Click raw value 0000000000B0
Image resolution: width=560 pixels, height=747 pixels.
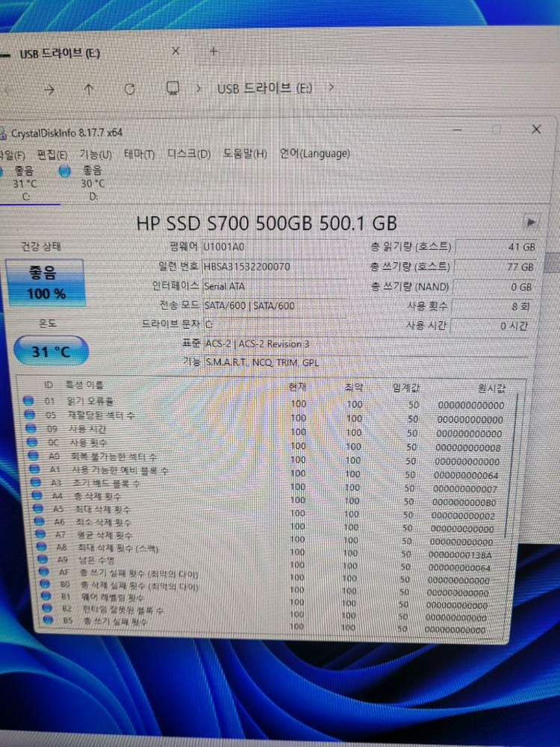pos(464,502)
